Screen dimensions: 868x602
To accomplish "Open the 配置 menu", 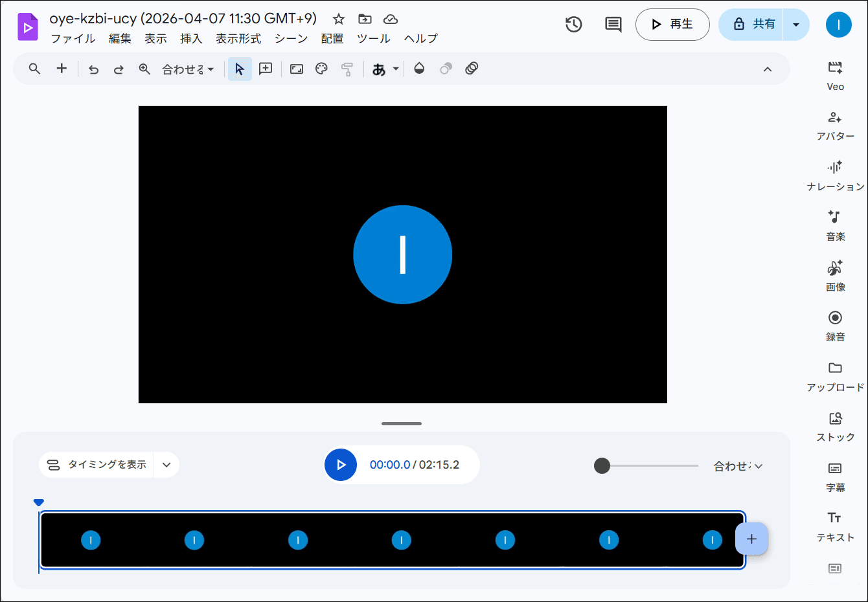I will (x=332, y=39).
